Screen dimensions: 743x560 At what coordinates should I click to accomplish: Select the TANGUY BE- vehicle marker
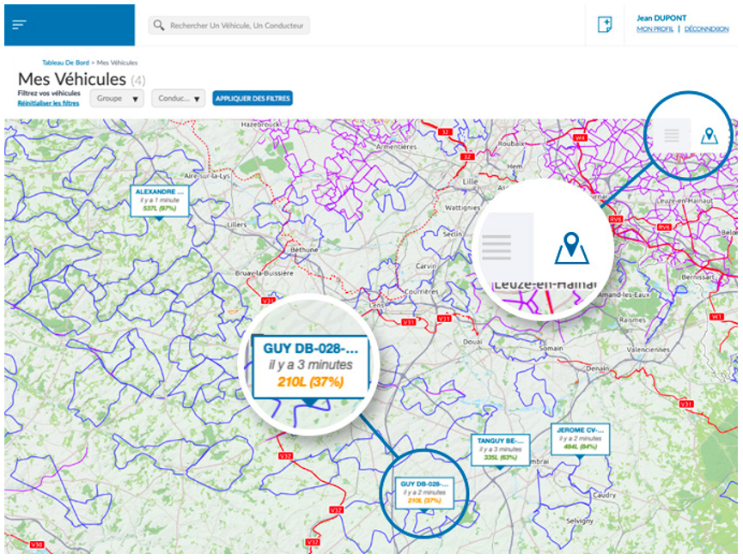[500, 449]
